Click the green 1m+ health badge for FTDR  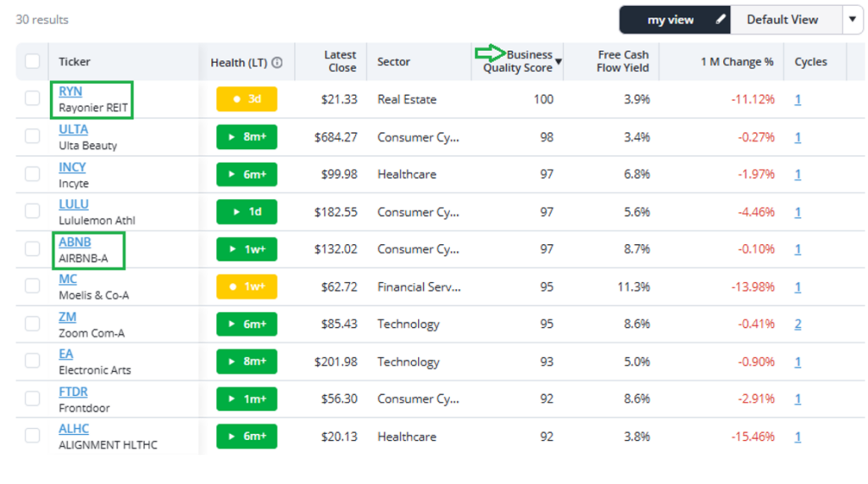click(x=247, y=398)
